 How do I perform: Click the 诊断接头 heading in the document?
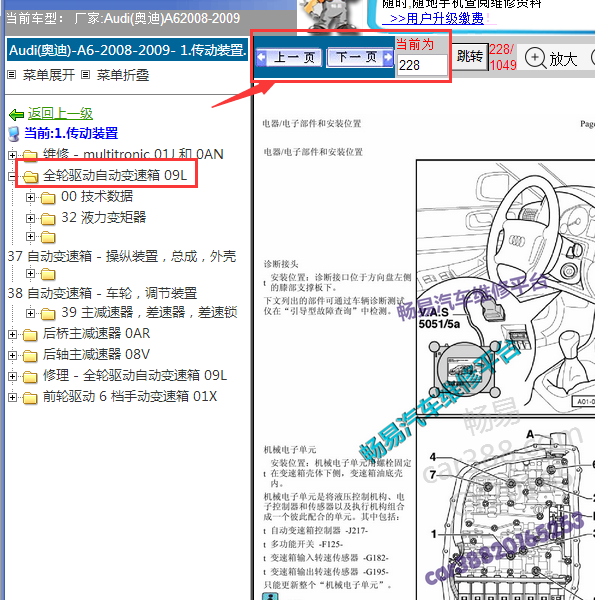coord(281,264)
